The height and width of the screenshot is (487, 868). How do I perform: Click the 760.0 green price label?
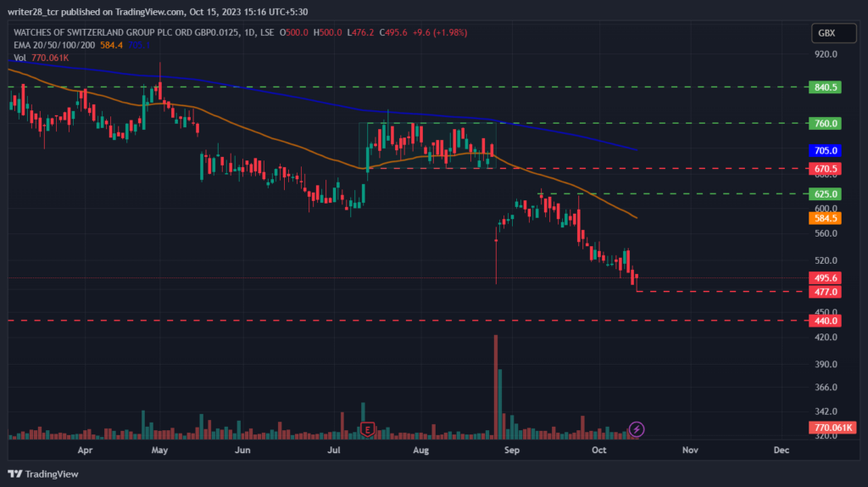point(825,123)
